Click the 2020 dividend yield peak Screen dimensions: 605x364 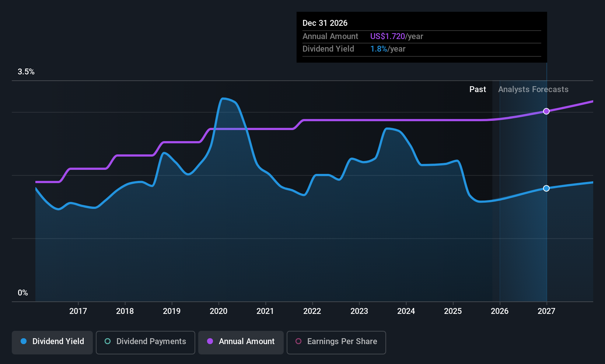point(223,98)
